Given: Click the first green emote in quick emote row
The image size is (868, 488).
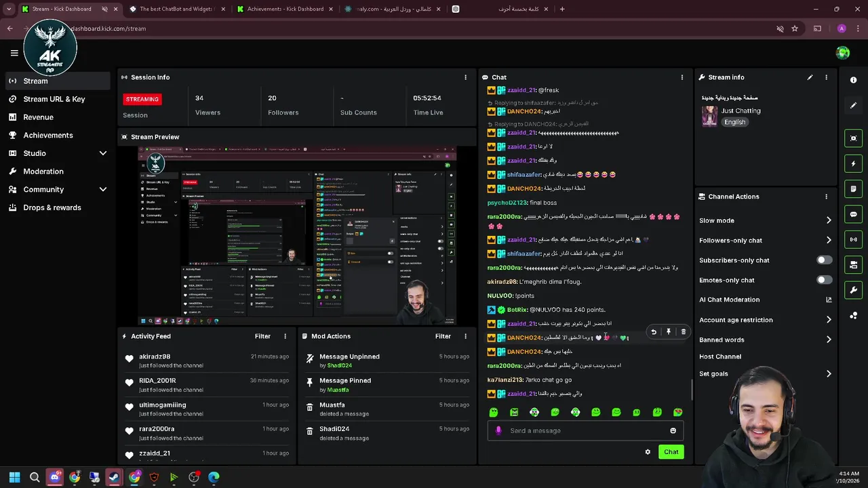Looking at the screenshot, I should point(494,412).
